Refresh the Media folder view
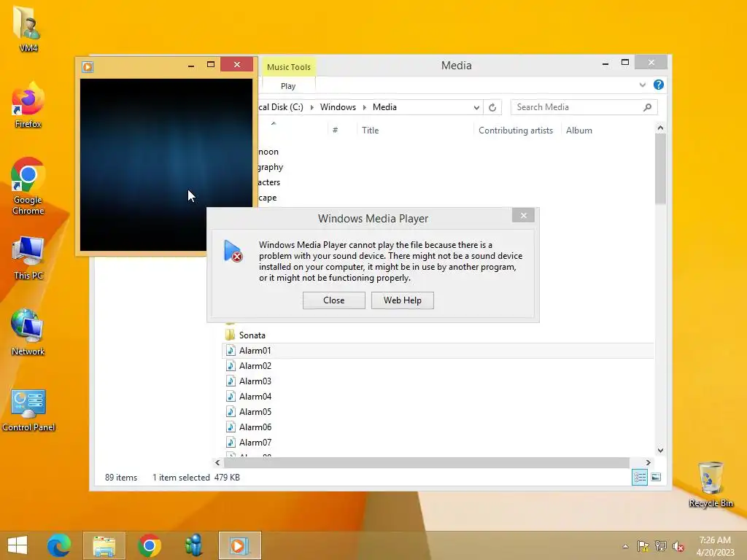 [492, 108]
